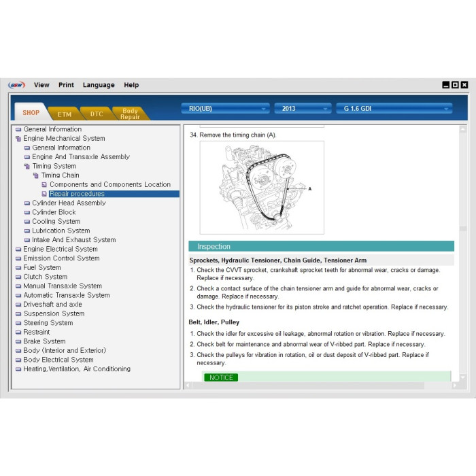Click the green NOTICE label

221,377
